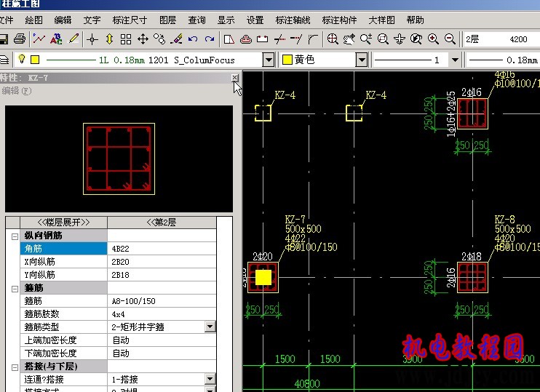Click the zoom-in magnifier with plus

point(434,39)
